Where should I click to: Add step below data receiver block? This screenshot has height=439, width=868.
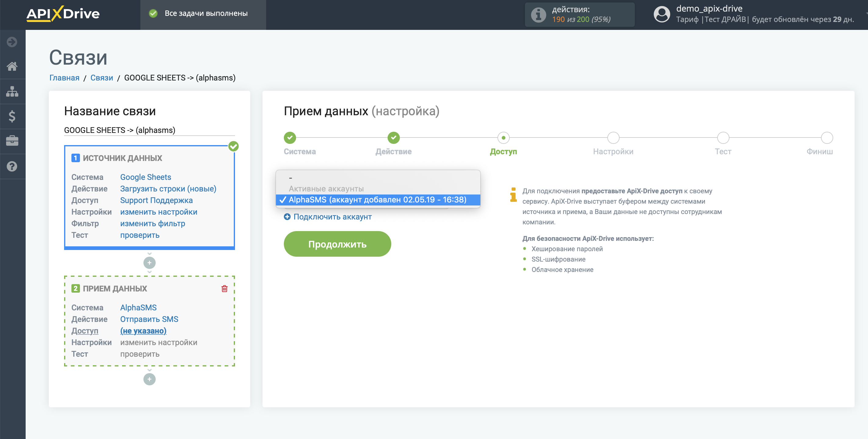(149, 379)
